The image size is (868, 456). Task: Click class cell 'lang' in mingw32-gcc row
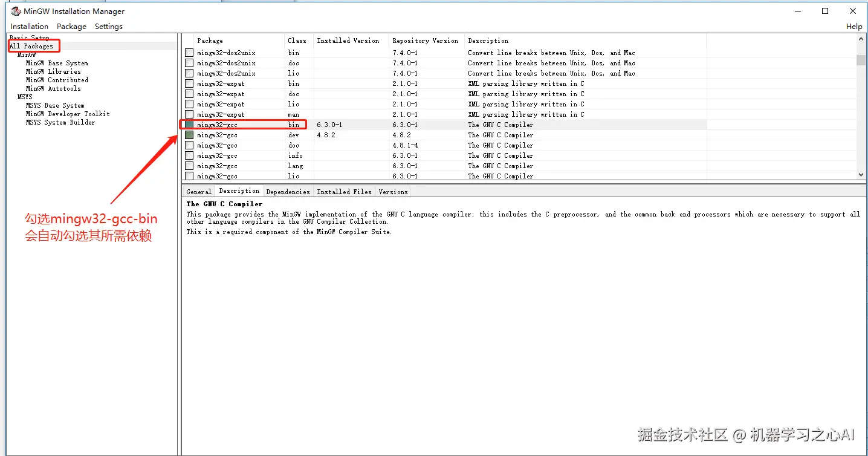click(296, 166)
